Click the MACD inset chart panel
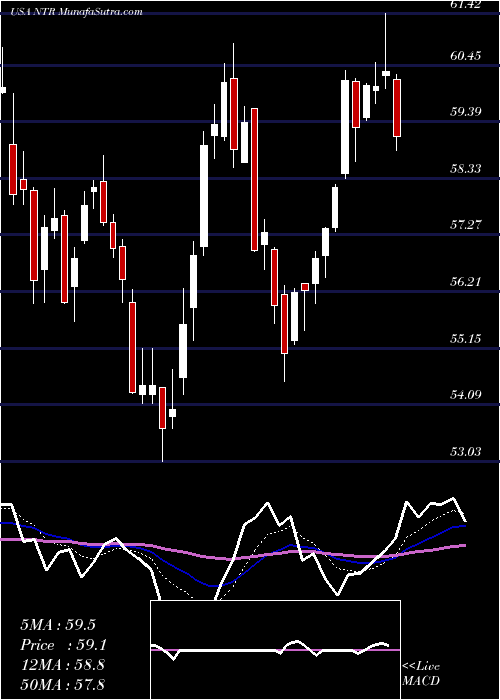This screenshot has width=500, height=700. pyautogui.click(x=275, y=650)
